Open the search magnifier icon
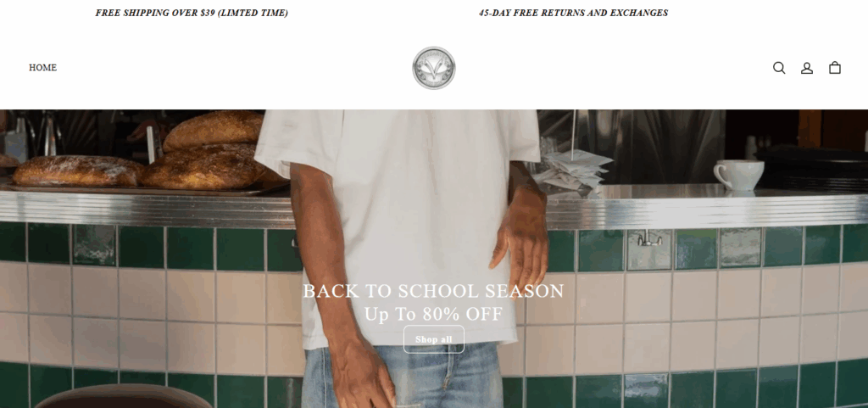Viewport: 868px width, 408px height. 779,68
